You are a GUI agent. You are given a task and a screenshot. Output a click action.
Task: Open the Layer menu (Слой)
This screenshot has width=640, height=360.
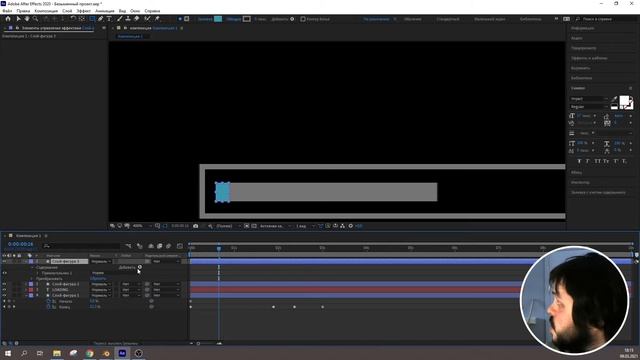coord(67,11)
